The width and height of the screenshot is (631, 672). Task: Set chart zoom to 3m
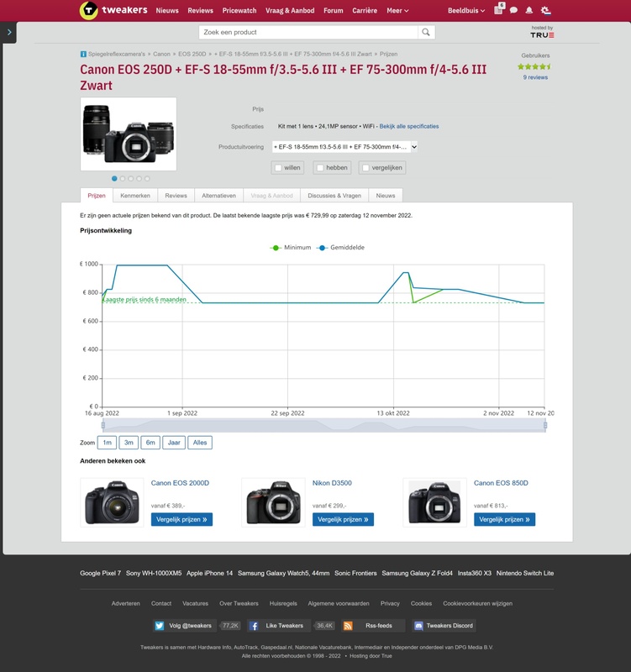coord(129,443)
